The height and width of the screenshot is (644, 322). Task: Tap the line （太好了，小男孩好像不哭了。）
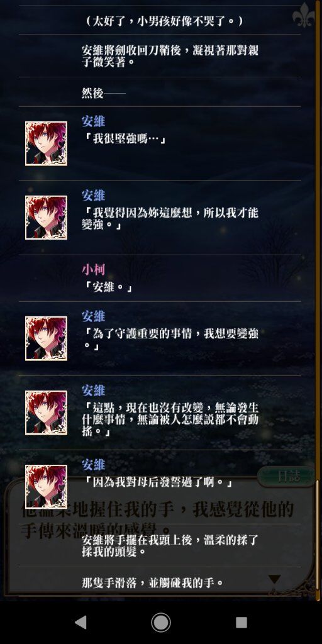pos(163,20)
